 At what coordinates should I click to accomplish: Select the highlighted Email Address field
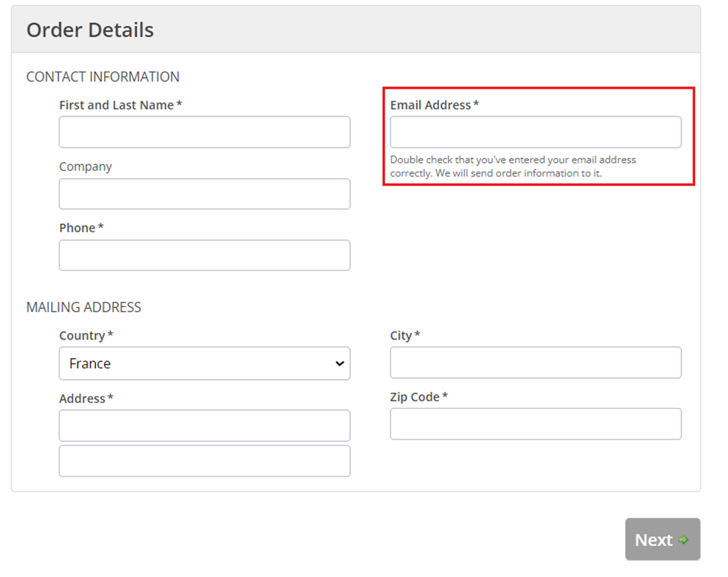(536, 132)
